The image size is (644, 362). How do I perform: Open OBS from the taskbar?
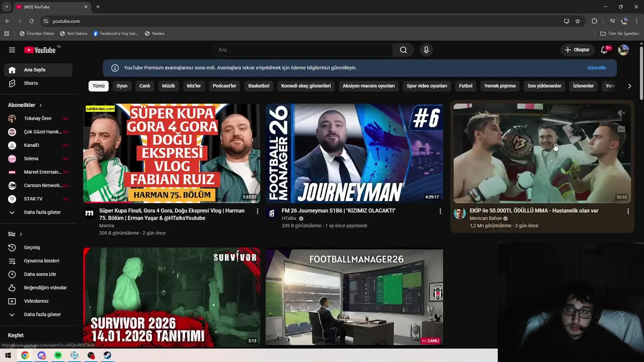(x=91, y=355)
